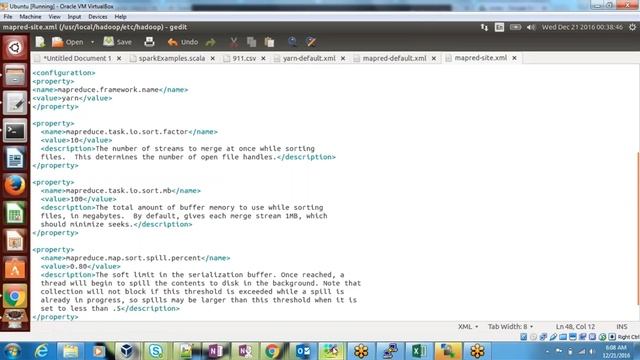640x360 pixels.
Task: Click the Ubuntu panel clock
Action: [582, 27]
